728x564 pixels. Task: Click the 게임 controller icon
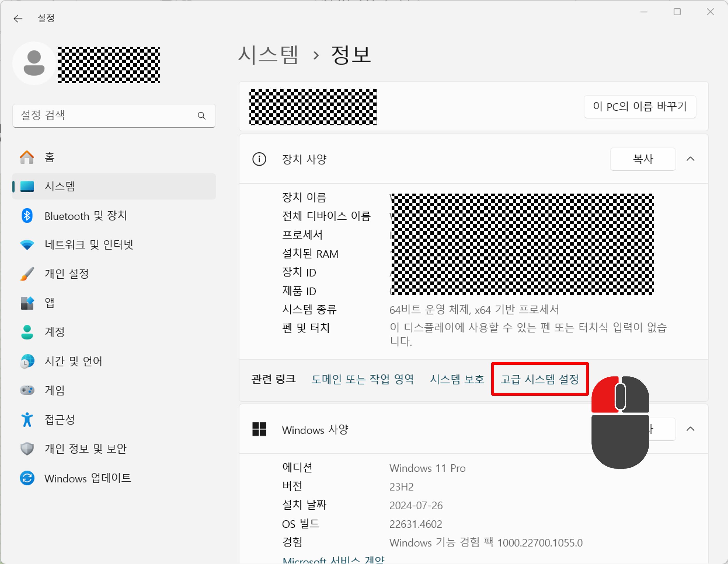click(27, 390)
